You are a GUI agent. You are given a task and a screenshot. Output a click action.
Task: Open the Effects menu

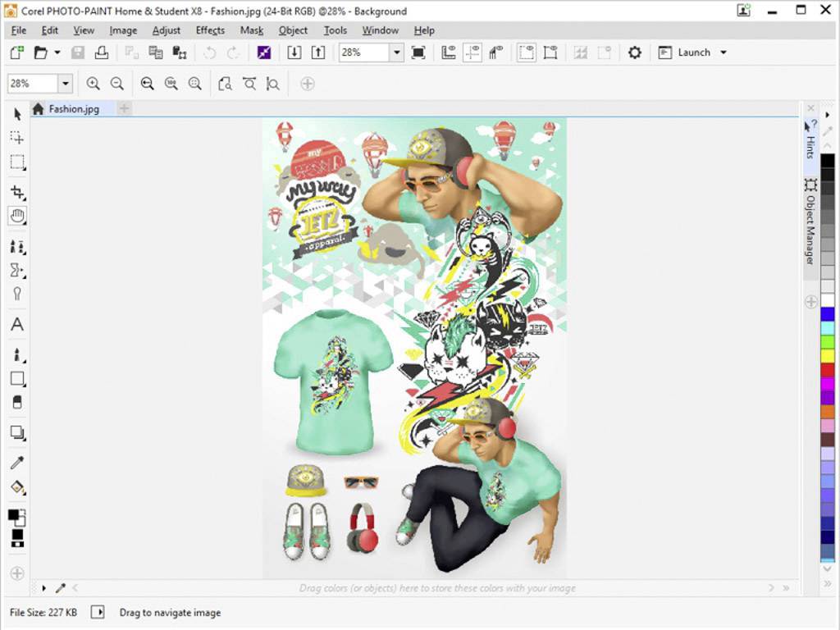click(210, 30)
